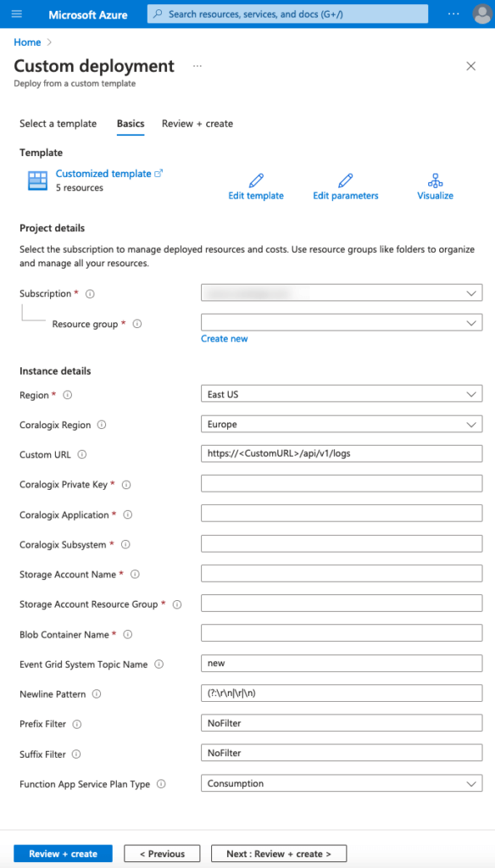The width and height of the screenshot is (495, 868).
Task: Click info icon next to Blob Container Name
Action: pyautogui.click(x=127, y=634)
